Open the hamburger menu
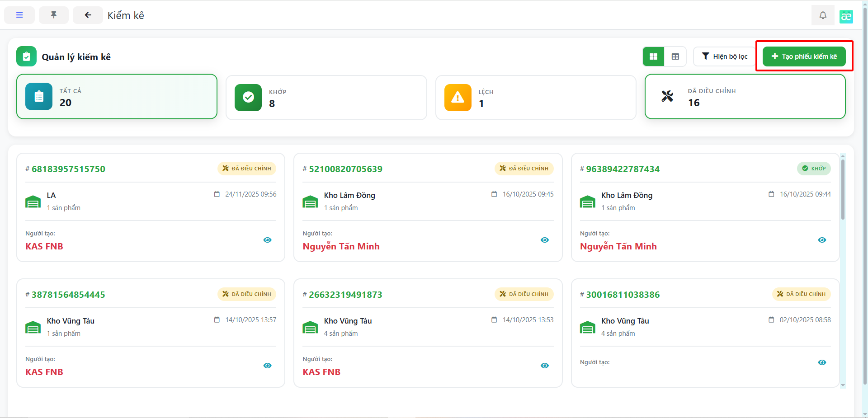The height and width of the screenshot is (418, 868). click(19, 15)
